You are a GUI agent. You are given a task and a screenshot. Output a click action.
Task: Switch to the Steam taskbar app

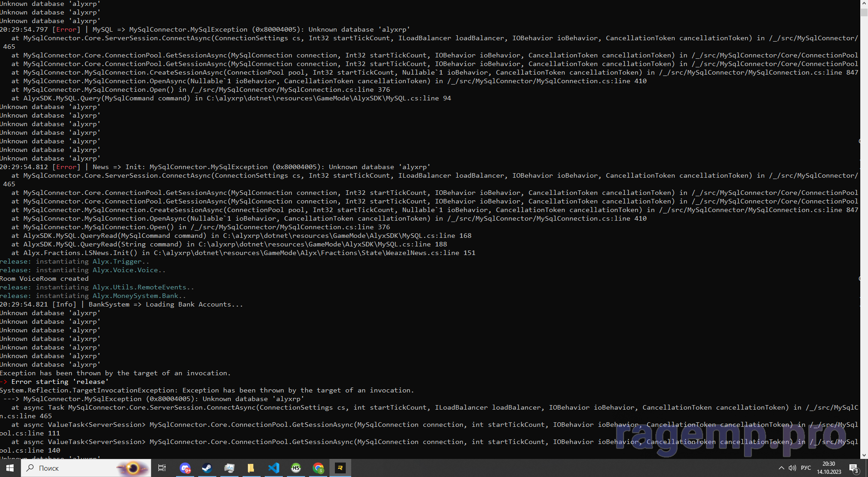pos(207,468)
